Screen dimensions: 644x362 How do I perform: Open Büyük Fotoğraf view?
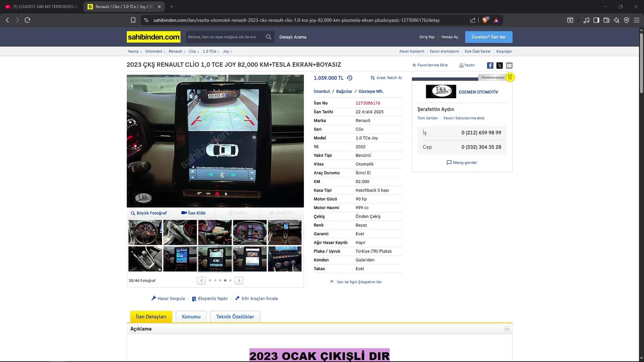click(x=148, y=213)
